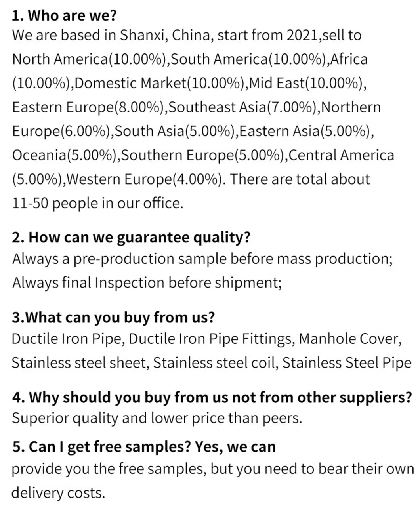420x509 pixels.
Task: Click the "Oceania(5.00%)" text
Action: tap(64, 155)
